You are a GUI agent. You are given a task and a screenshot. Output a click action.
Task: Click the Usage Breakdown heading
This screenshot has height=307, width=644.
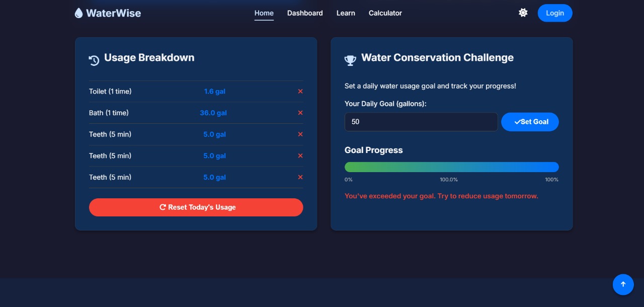[x=149, y=58]
